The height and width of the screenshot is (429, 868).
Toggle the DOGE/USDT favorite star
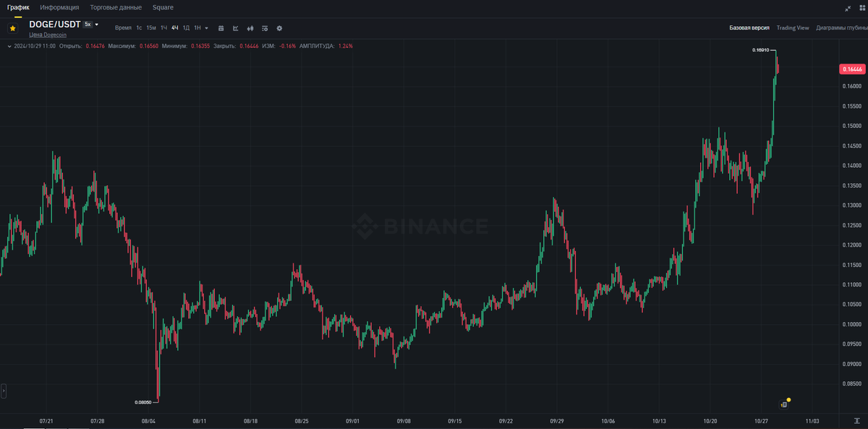point(12,27)
